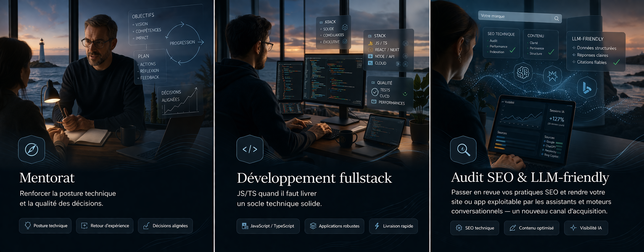Screen dimensions: 644x252
Task: Click the magnifier icon above Audit SEO
Action: pyautogui.click(x=463, y=150)
